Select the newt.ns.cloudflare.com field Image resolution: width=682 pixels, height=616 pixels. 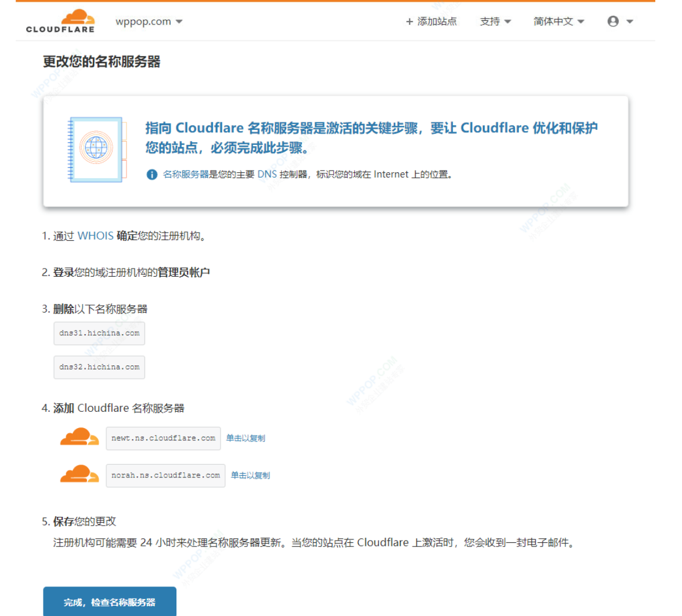pyautogui.click(x=163, y=438)
